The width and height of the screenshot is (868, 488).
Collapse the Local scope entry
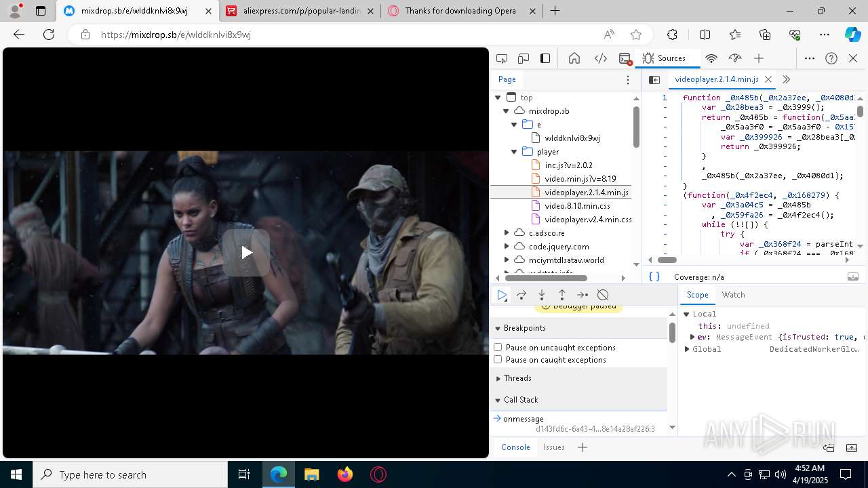pyautogui.click(x=686, y=314)
